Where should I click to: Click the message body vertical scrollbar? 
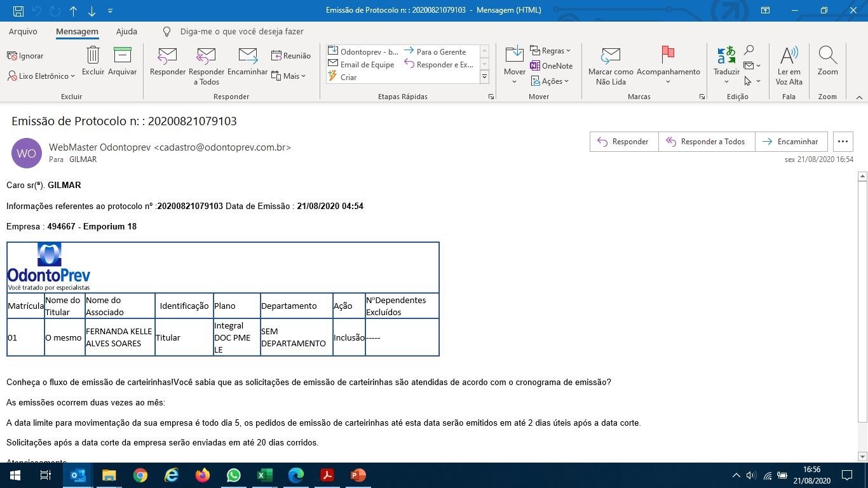[862, 299]
